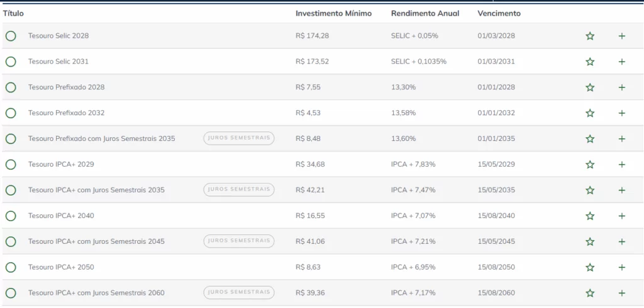Screen dimensions: 644x308
Task: Mark Tesouro Prefixado 2028 as favorite
Action: click(590, 87)
